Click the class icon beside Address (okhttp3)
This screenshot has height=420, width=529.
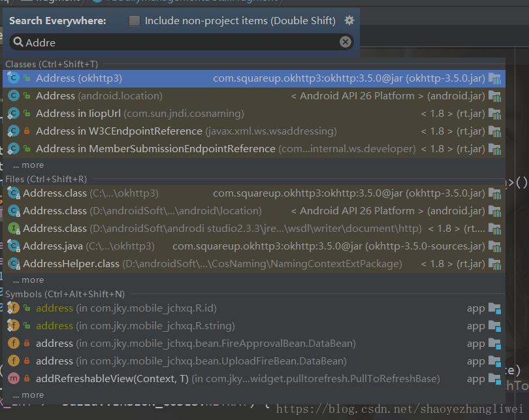[x=13, y=78]
